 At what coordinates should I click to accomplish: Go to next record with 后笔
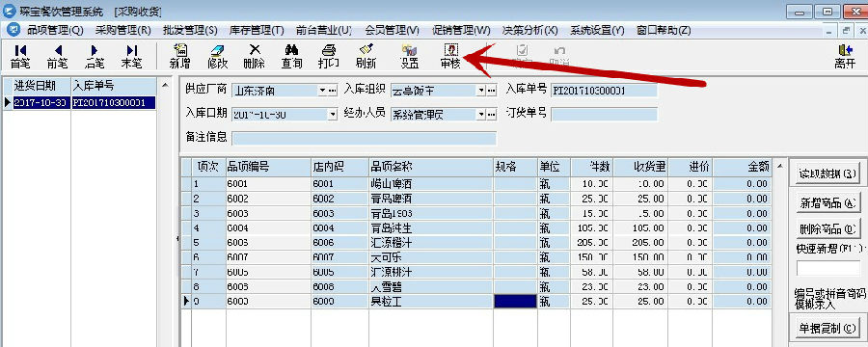pyautogui.click(x=95, y=57)
